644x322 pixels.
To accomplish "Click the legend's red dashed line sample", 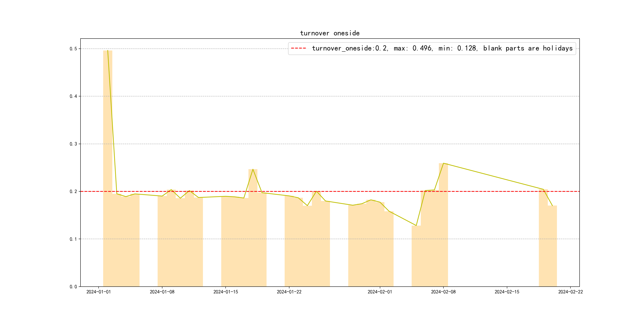I will tap(299, 48).
